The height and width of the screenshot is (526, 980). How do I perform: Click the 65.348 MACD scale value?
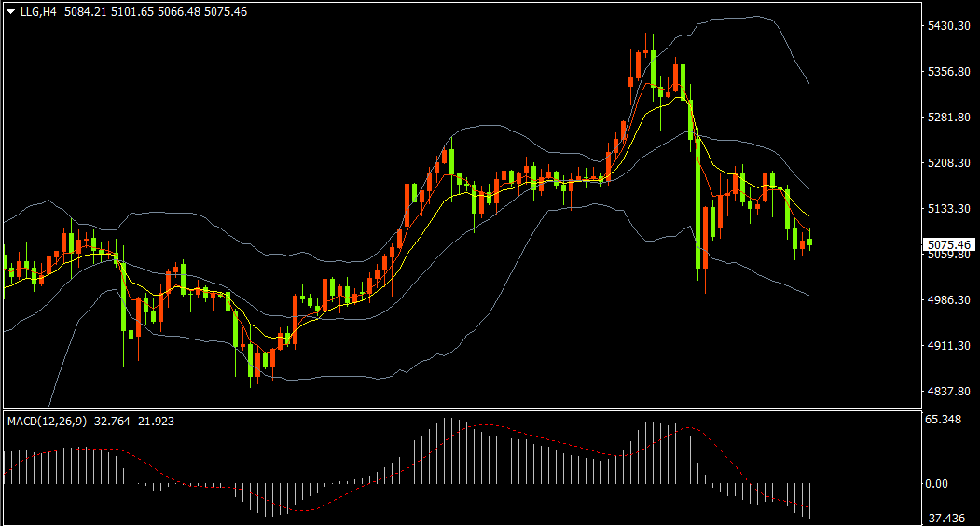pos(944,421)
